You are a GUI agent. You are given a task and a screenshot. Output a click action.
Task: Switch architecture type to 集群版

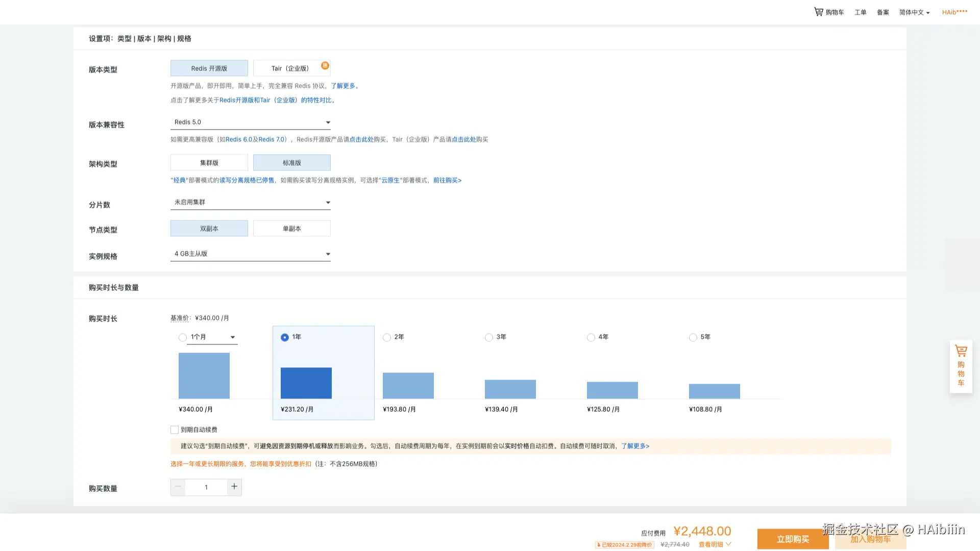(209, 162)
